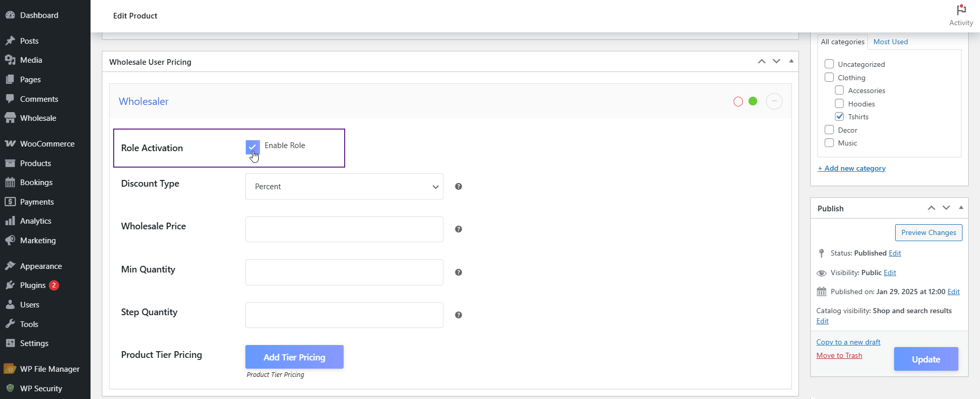
Task: Switch to the Most Used tab
Action: tap(890, 42)
